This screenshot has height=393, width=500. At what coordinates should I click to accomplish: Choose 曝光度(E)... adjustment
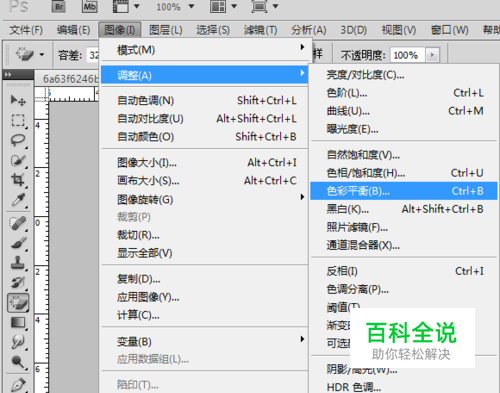pos(404,129)
